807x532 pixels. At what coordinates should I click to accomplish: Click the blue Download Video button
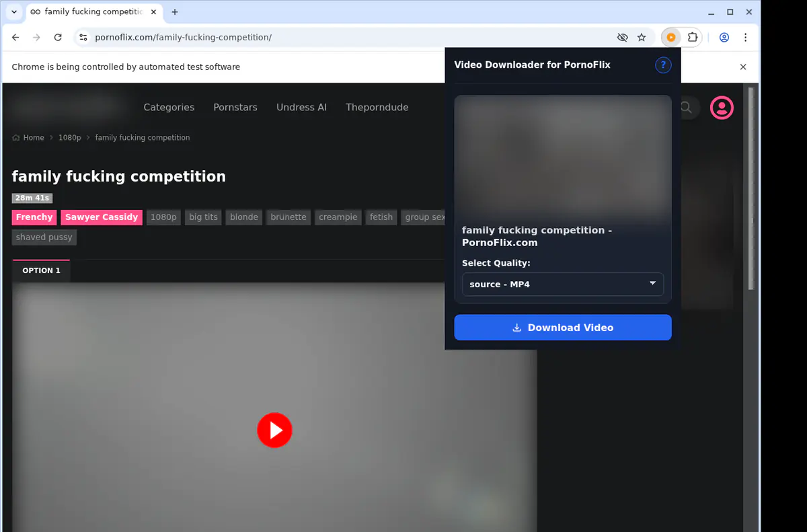click(563, 328)
